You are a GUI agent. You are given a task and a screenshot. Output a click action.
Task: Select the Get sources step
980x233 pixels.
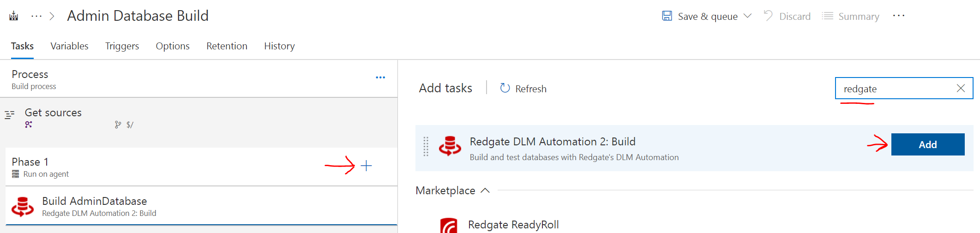198,118
